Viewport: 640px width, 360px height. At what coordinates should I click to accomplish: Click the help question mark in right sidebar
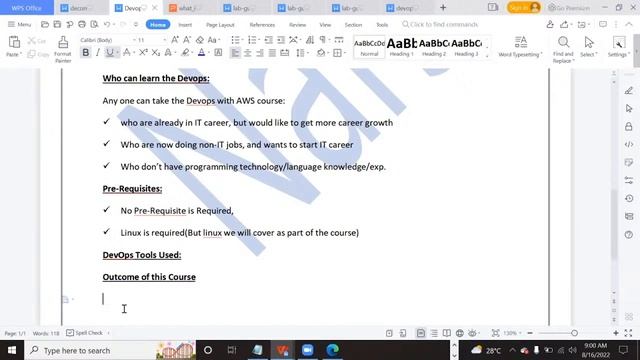pos(629,235)
